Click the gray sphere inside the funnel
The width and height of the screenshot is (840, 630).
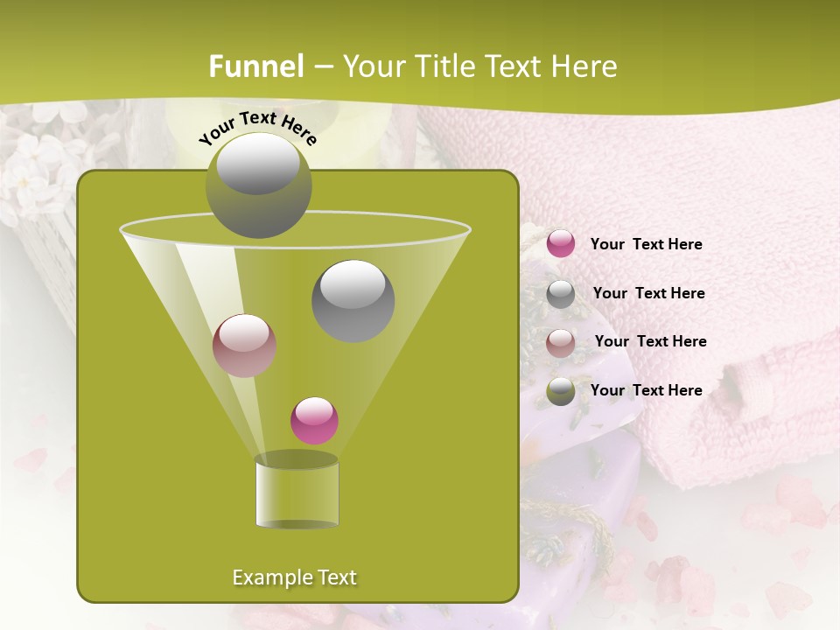[x=354, y=297]
